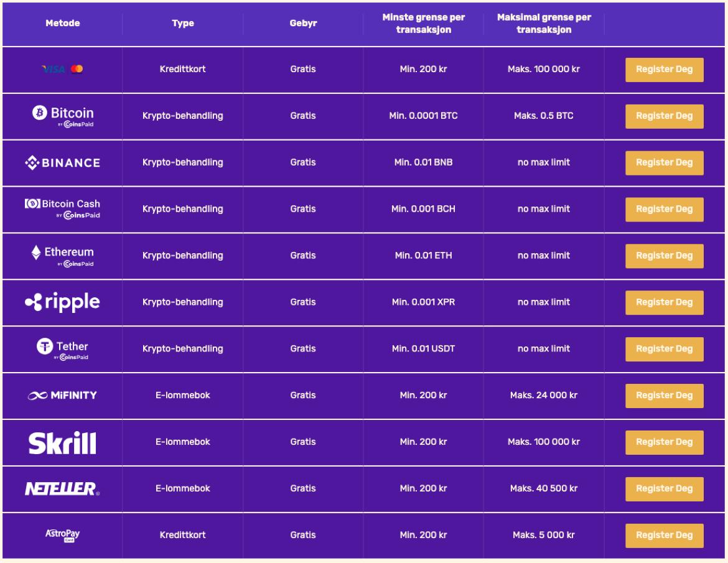The width and height of the screenshot is (728, 563).
Task: Choose the Bitcoin Cash logo
Action: [63, 209]
